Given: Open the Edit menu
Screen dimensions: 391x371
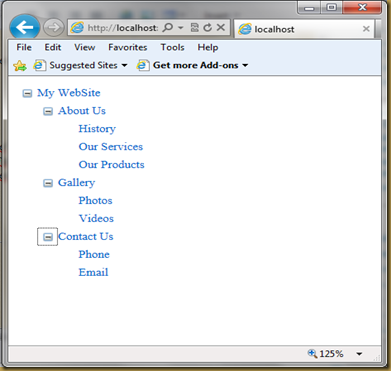Looking at the screenshot, I should [53, 47].
